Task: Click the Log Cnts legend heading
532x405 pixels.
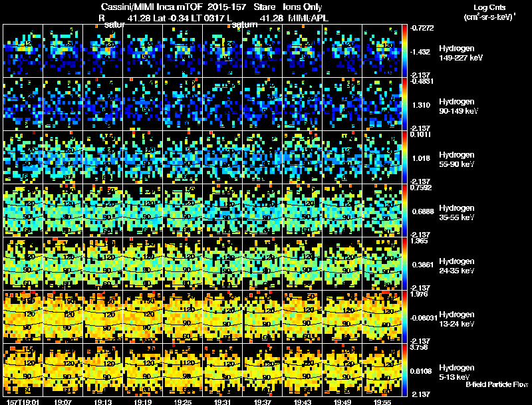Action: tap(489, 7)
